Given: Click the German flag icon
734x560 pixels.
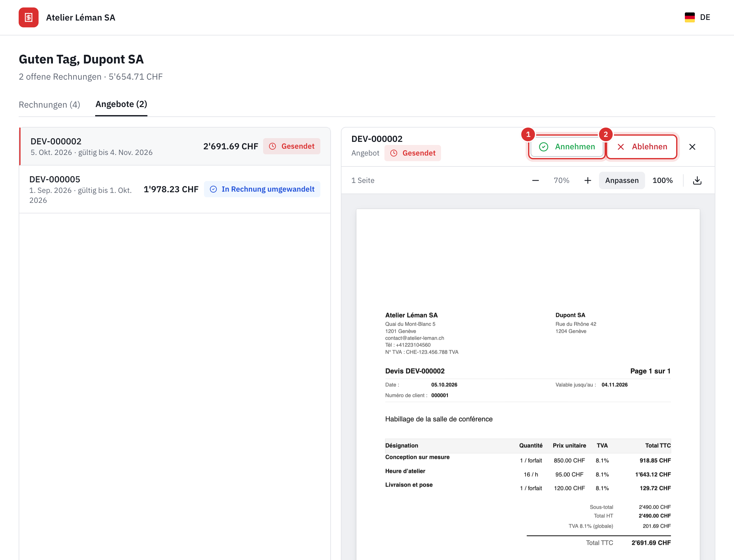Looking at the screenshot, I should [x=690, y=17].
